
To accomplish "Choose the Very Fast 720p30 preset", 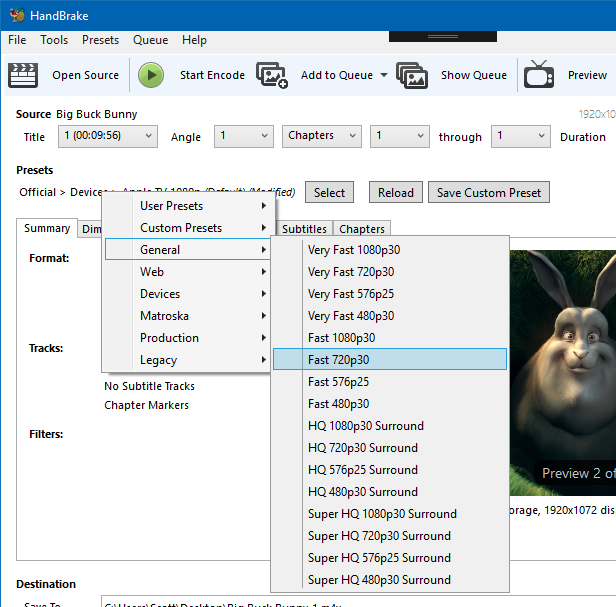I will pos(390,272).
